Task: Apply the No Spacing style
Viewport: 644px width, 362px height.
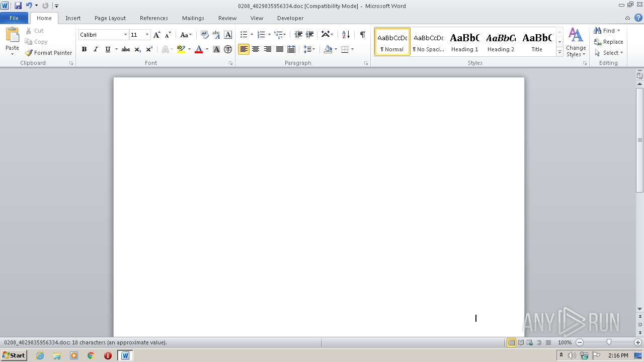Action: (x=429, y=42)
